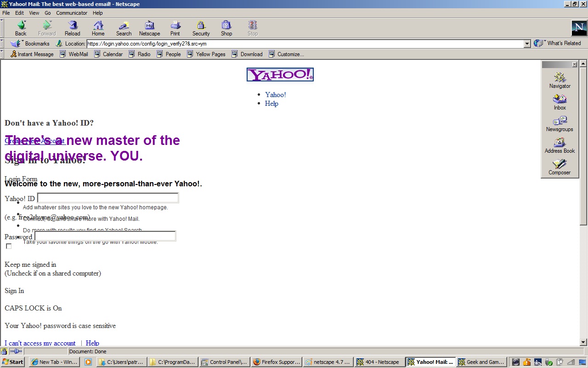The height and width of the screenshot is (368, 588).
Task: Click the Instant Message personal toolbar item
Action: pos(32,54)
